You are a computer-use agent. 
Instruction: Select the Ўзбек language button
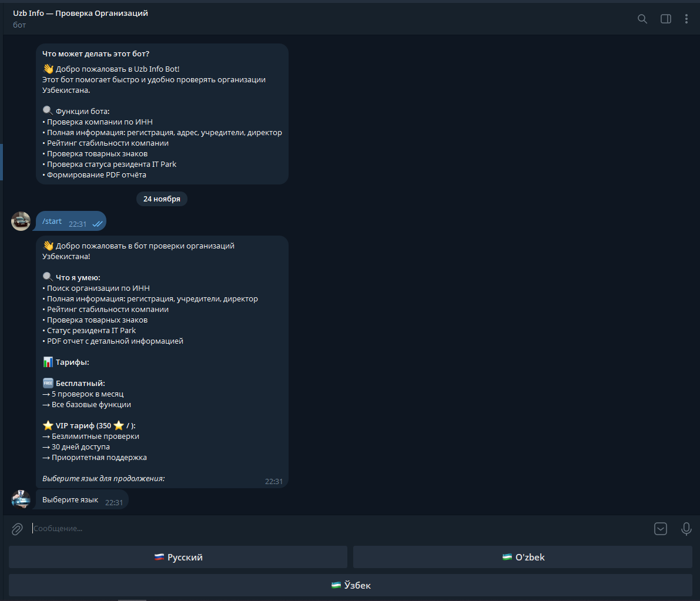point(350,585)
